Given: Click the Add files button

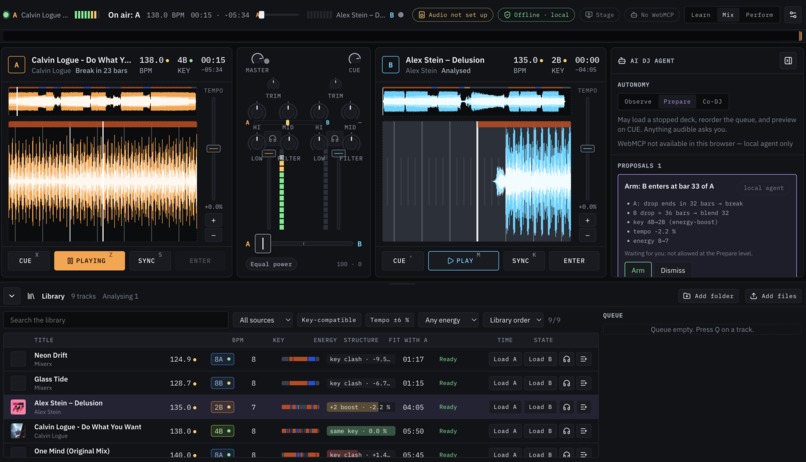Looking at the screenshot, I should point(773,296).
